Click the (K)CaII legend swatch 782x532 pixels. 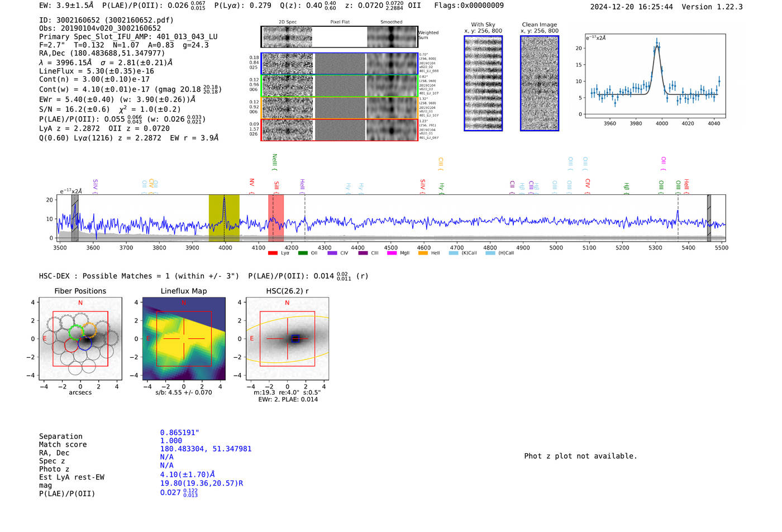(454, 253)
